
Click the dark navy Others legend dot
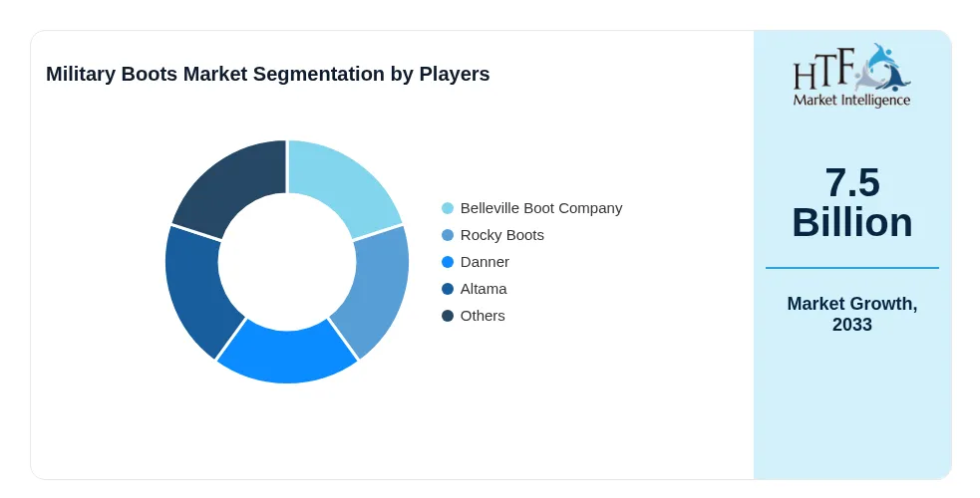(448, 316)
